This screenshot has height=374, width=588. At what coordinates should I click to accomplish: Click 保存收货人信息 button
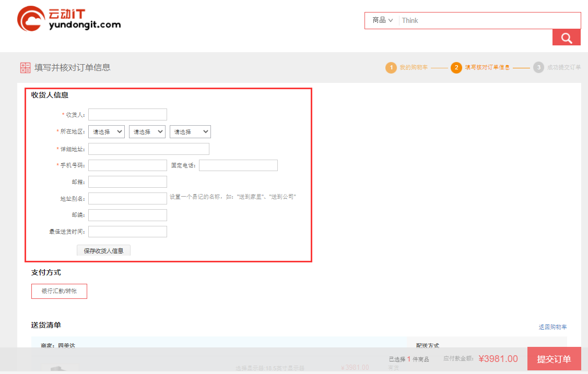click(103, 250)
